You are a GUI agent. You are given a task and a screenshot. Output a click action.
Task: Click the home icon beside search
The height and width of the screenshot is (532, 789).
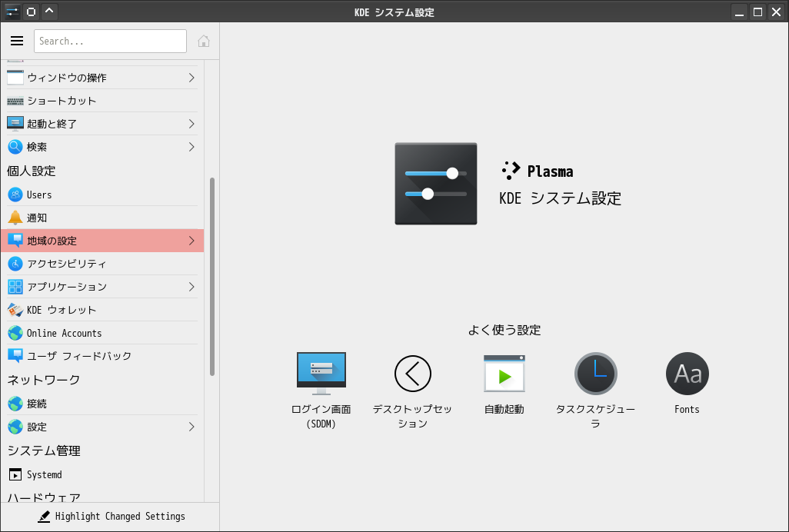click(203, 41)
